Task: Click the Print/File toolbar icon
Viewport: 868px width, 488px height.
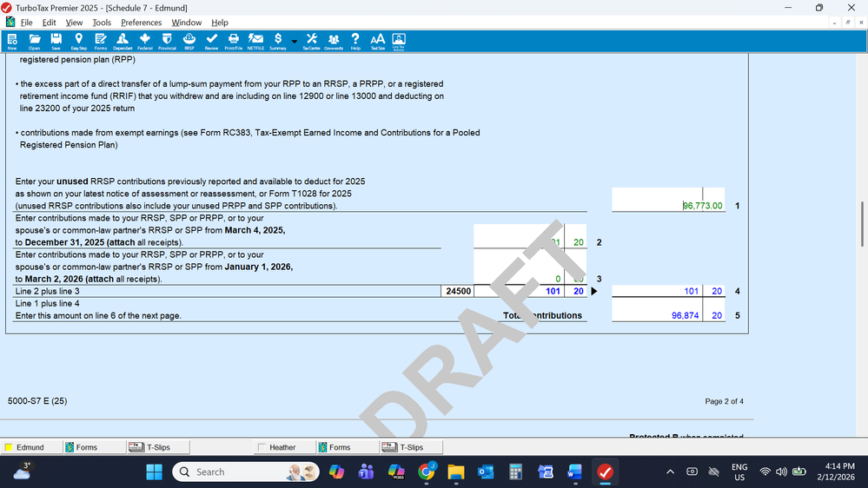Action: click(x=234, y=42)
